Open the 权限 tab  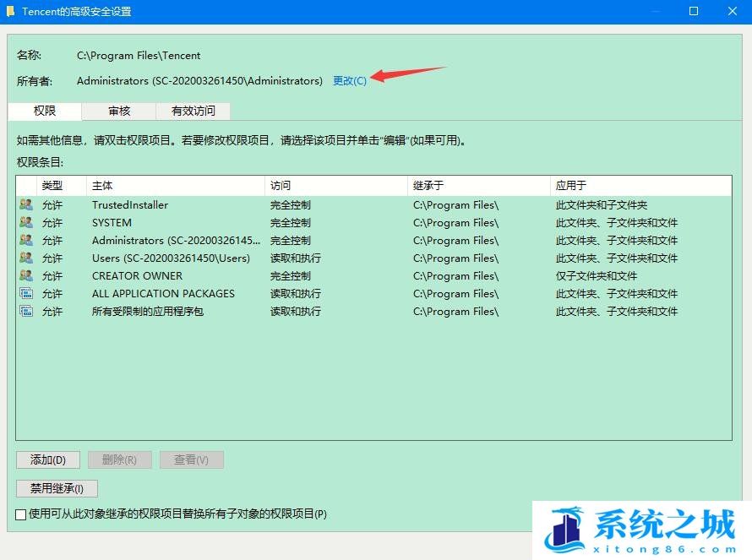tap(45, 111)
